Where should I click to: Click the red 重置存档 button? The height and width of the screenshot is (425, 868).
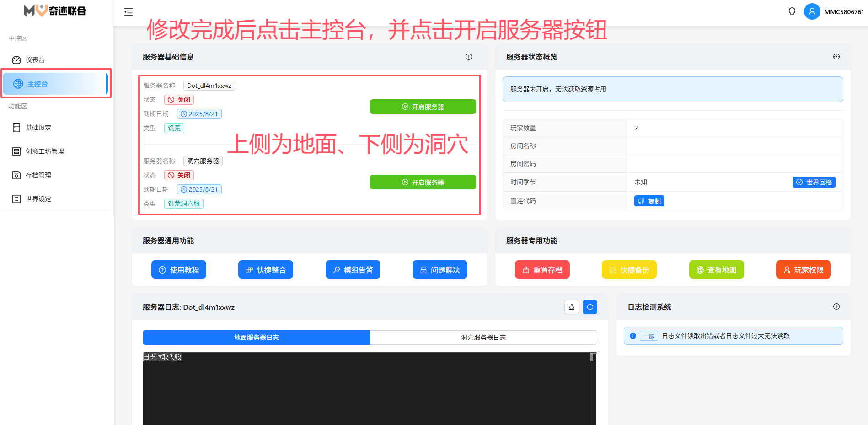(x=542, y=270)
